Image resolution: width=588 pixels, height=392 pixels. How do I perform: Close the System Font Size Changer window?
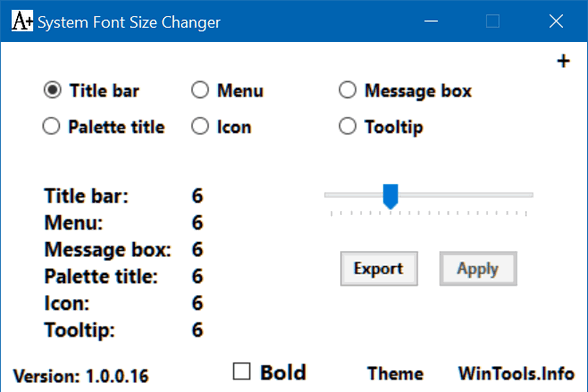coord(556,21)
